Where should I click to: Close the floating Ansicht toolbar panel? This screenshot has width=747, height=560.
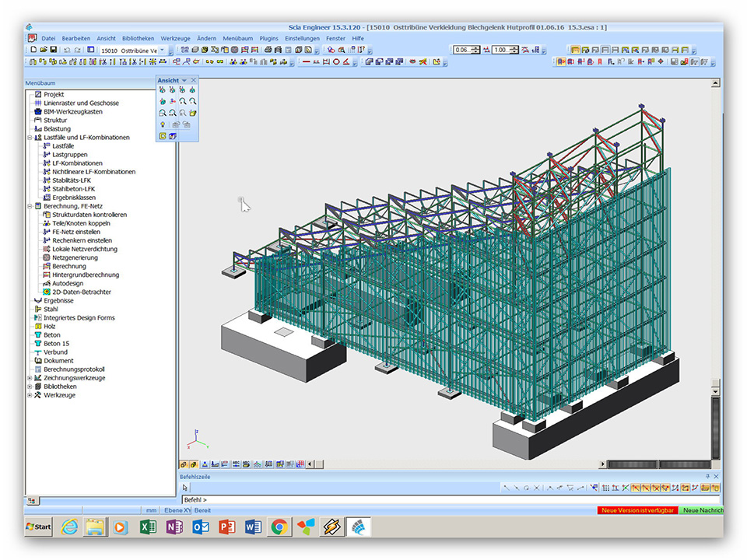coord(194,80)
